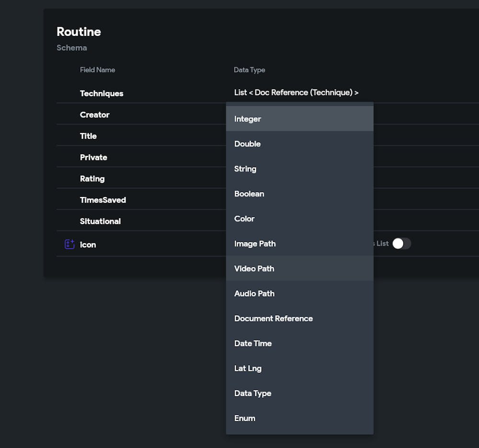Screen dimensions: 479x448
Task: Choose Double data type option
Action: click(248, 144)
